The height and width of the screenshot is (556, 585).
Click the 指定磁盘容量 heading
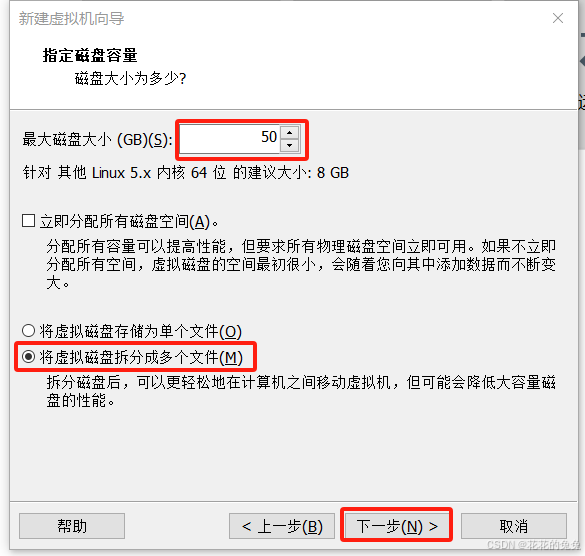click(90, 55)
